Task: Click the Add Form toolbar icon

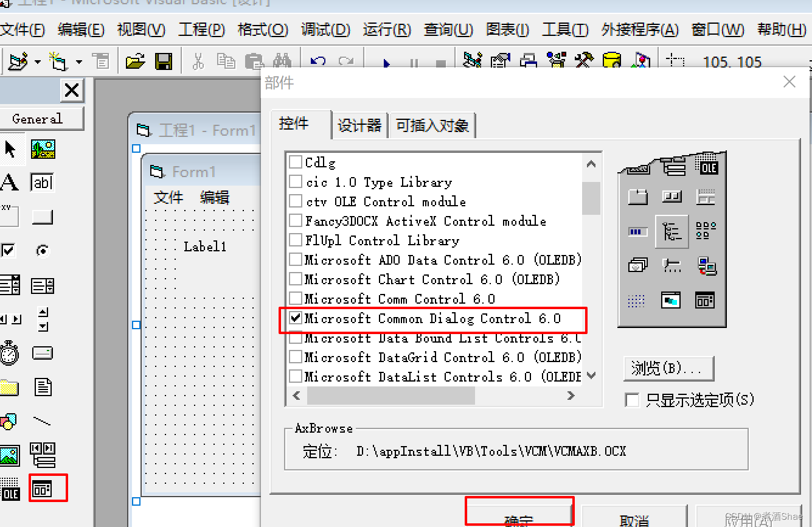Action: [58, 61]
